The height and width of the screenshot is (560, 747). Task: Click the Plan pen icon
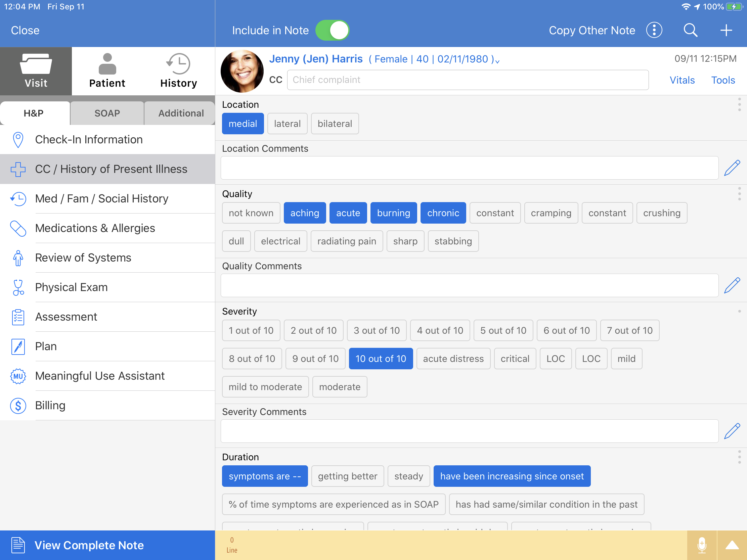pos(18,347)
